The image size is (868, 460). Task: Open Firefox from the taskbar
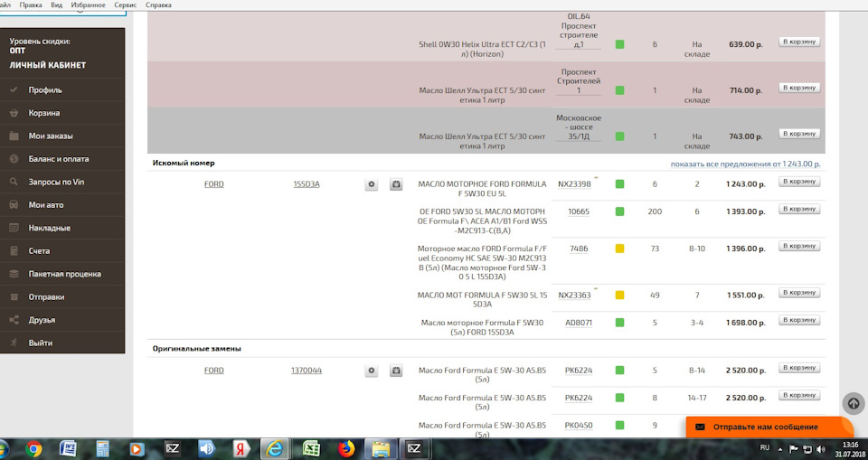(x=346, y=449)
